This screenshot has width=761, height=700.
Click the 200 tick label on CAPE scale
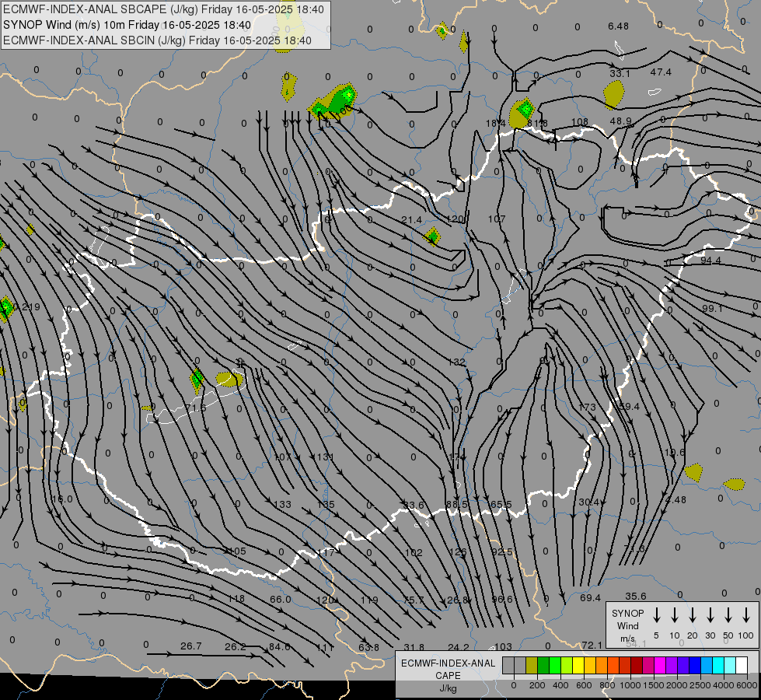[537, 685]
